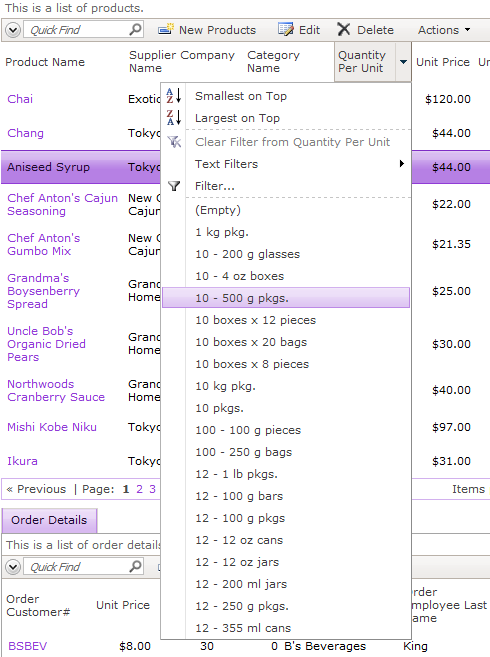Click the funnel icon beside Filter...
This screenshot has height=657, width=490.
(174, 186)
